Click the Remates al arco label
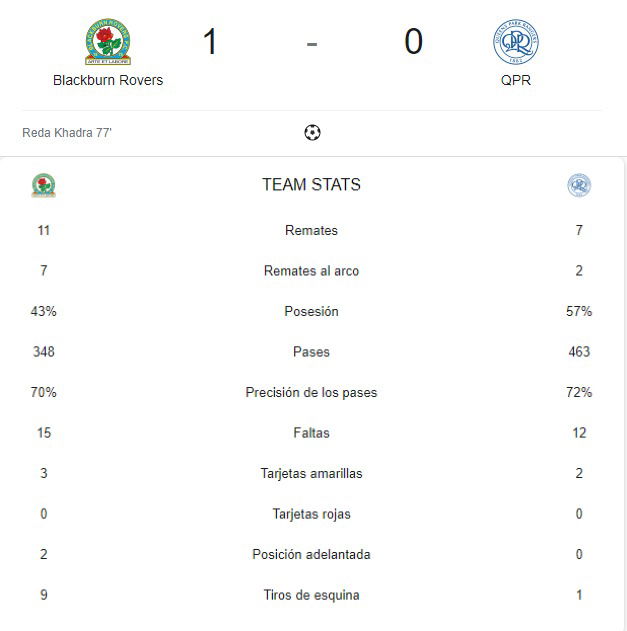The width and height of the screenshot is (627, 631). pos(311,271)
